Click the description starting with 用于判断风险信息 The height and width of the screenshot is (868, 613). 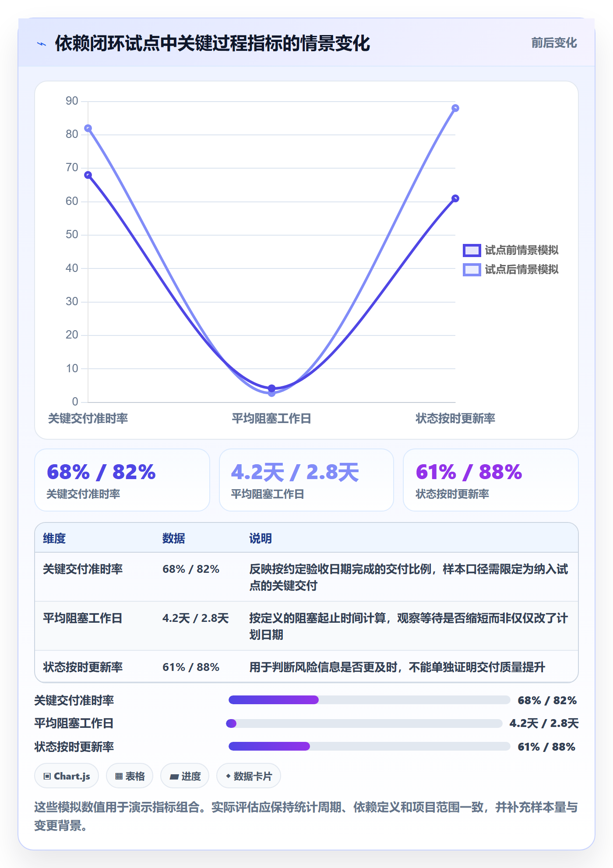[397, 667]
